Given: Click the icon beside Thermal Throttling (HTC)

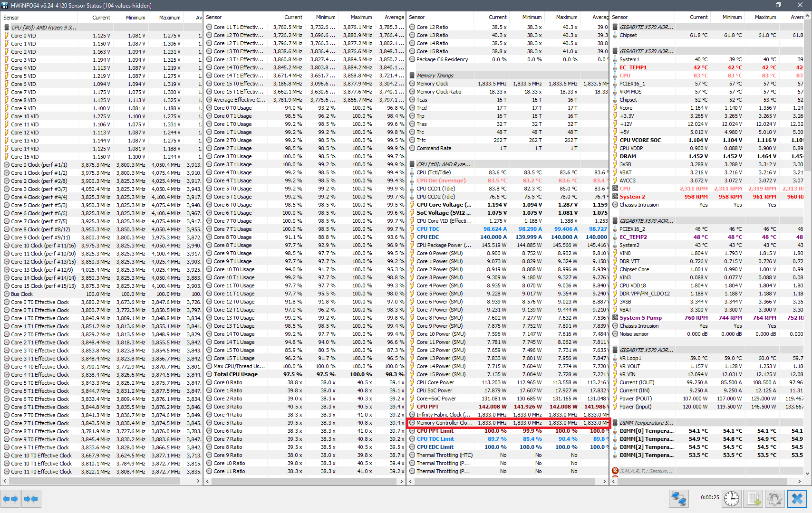Looking at the screenshot, I should [x=412, y=455].
